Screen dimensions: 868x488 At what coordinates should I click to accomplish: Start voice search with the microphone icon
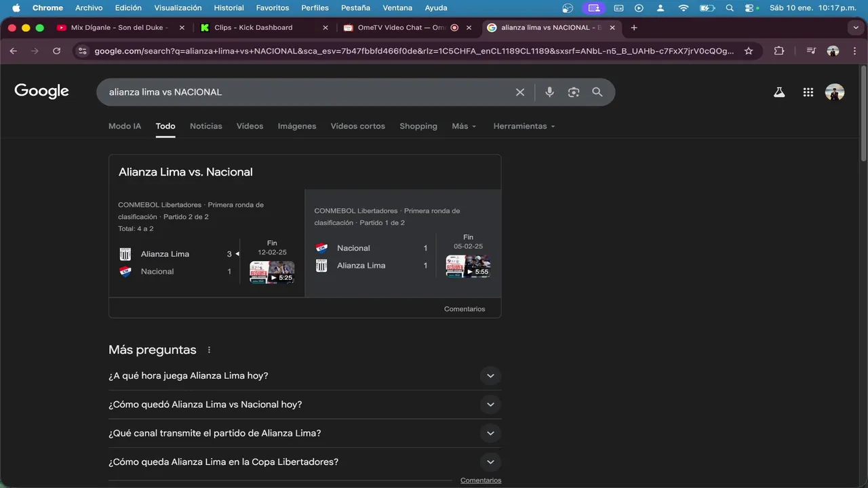point(549,92)
